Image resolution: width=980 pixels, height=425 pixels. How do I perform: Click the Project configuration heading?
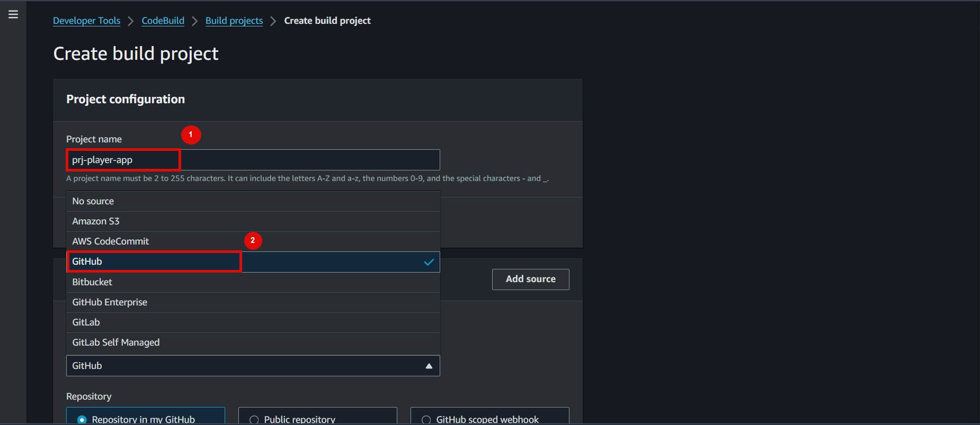click(x=126, y=99)
